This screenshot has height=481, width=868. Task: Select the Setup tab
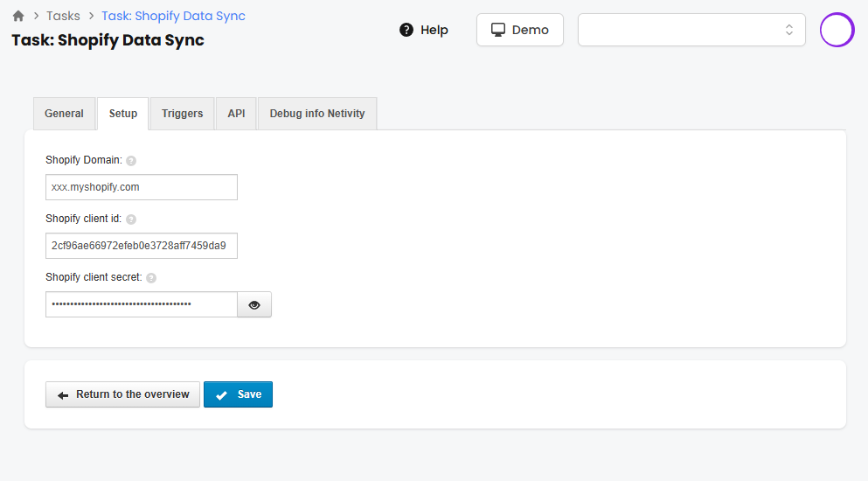123,114
